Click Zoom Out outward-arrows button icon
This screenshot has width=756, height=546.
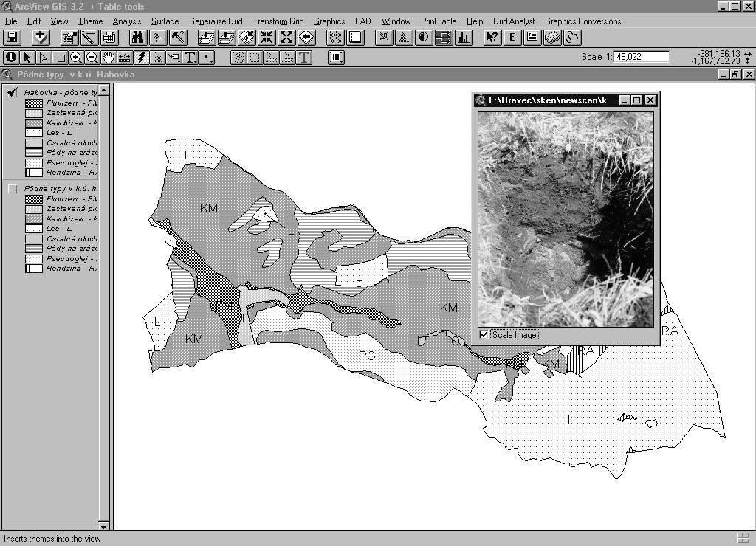286,37
